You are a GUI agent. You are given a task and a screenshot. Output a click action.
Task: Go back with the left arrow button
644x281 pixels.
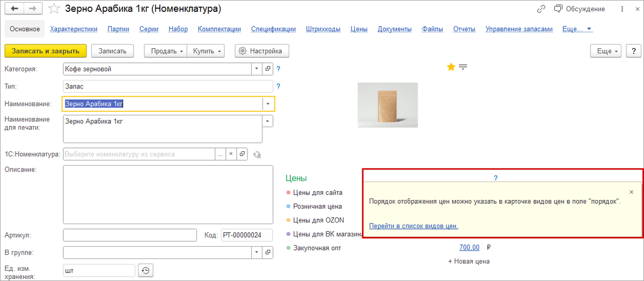click(x=14, y=9)
